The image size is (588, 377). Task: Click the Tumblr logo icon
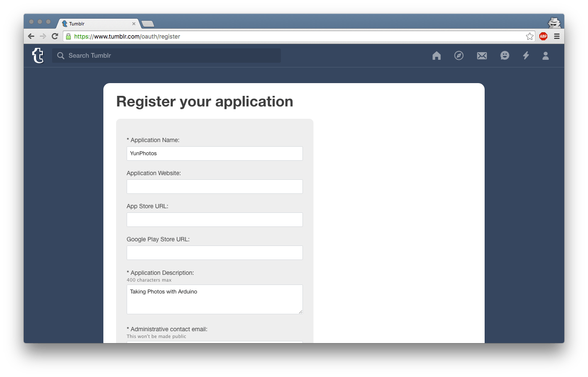(x=38, y=56)
